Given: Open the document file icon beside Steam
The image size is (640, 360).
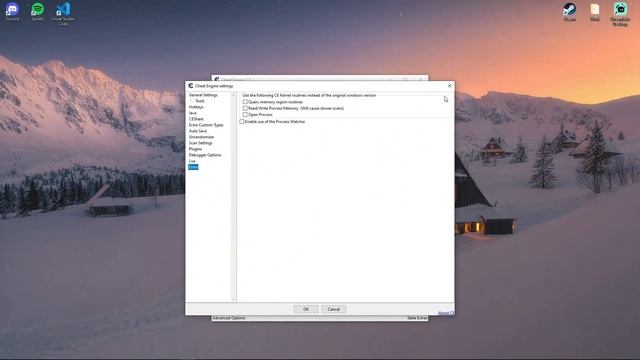Looking at the screenshot, I should 595,12.
